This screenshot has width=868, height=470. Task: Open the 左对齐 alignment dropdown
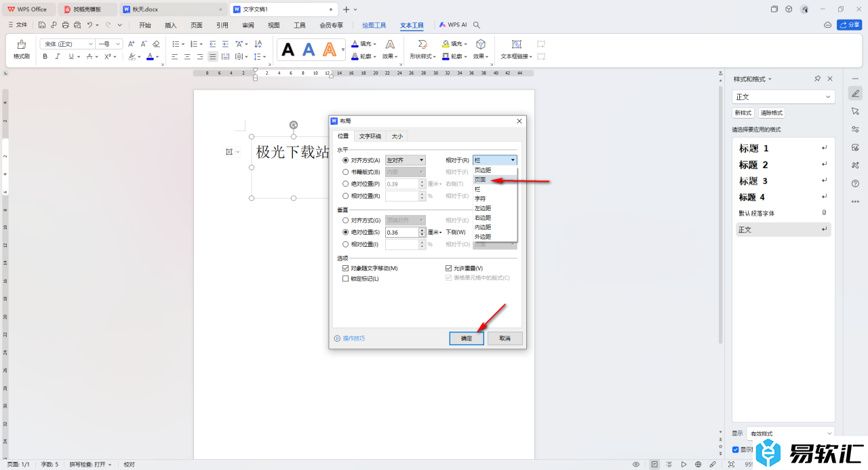pyautogui.click(x=406, y=160)
